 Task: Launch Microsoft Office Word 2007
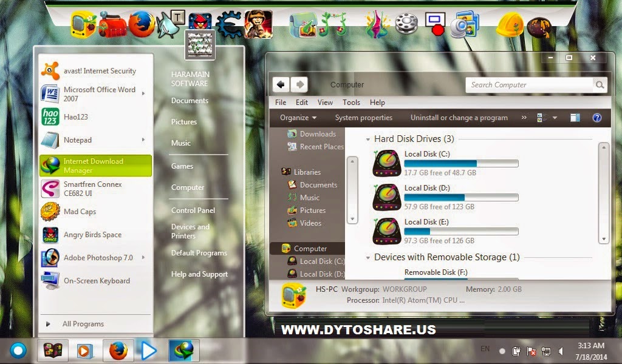tap(95, 94)
